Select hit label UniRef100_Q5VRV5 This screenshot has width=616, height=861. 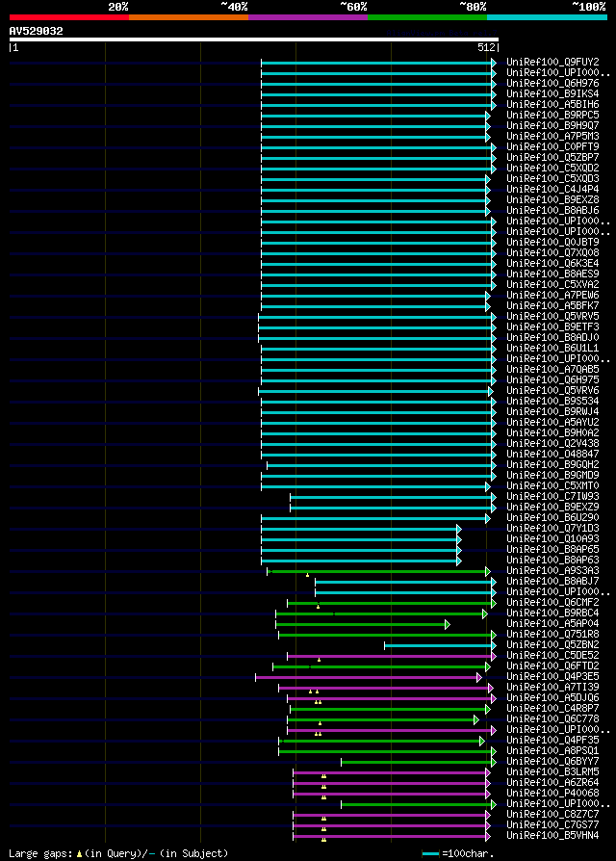click(552, 316)
